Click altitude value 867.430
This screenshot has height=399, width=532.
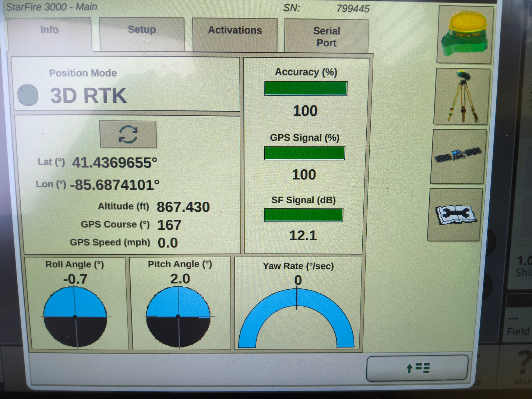pos(183,207)
